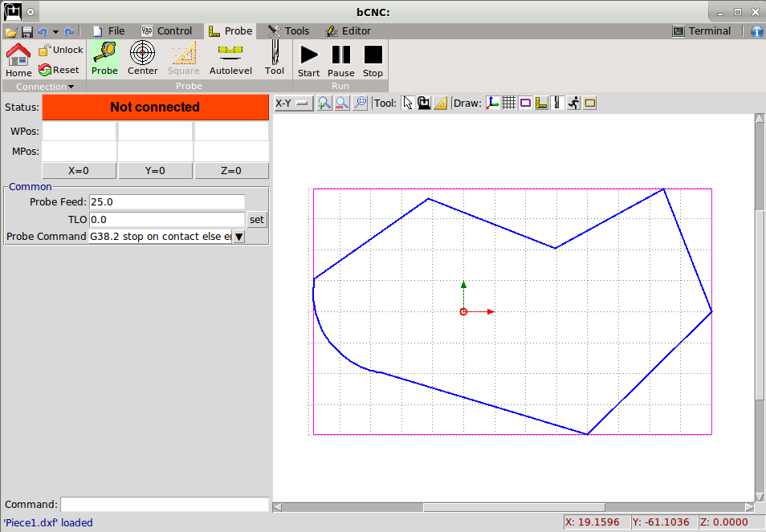Click the 'Piece1.dxf' loaded status message

48,522
